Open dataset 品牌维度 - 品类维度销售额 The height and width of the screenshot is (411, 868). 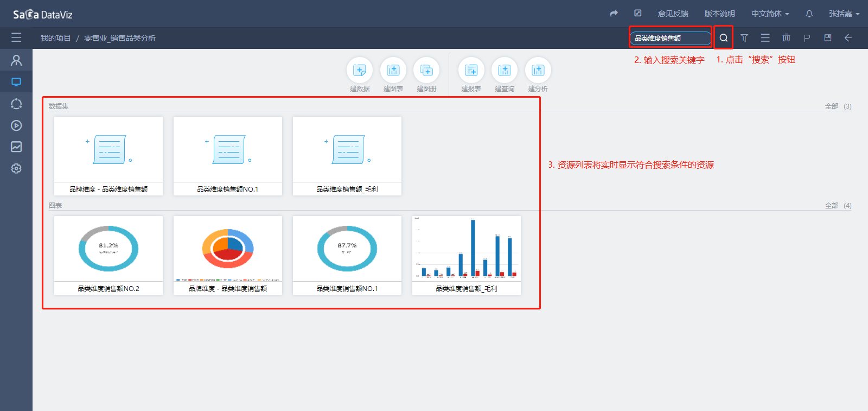coord(108,156)
